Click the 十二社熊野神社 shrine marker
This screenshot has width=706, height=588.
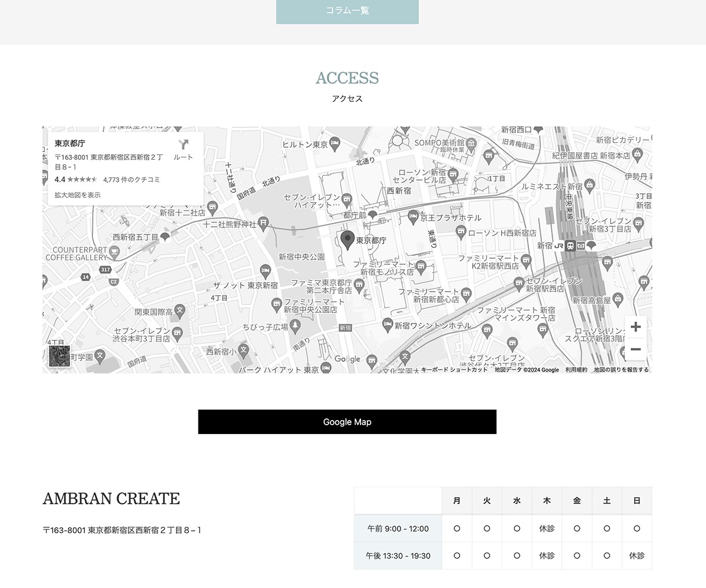(263, 223)
